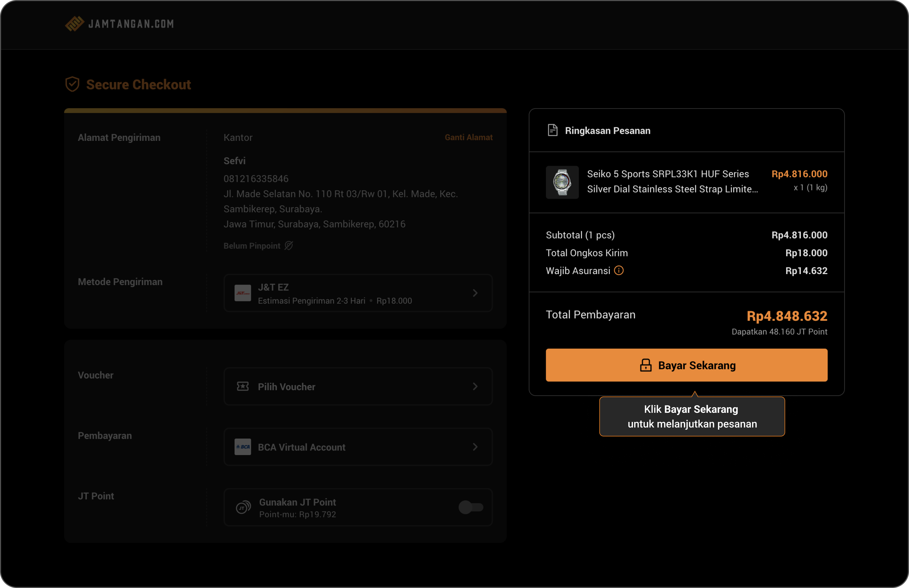Open the Wajib Asuransi info icon
The height and width of the screenshot is (588, 909).
click(x=619, y=270)
